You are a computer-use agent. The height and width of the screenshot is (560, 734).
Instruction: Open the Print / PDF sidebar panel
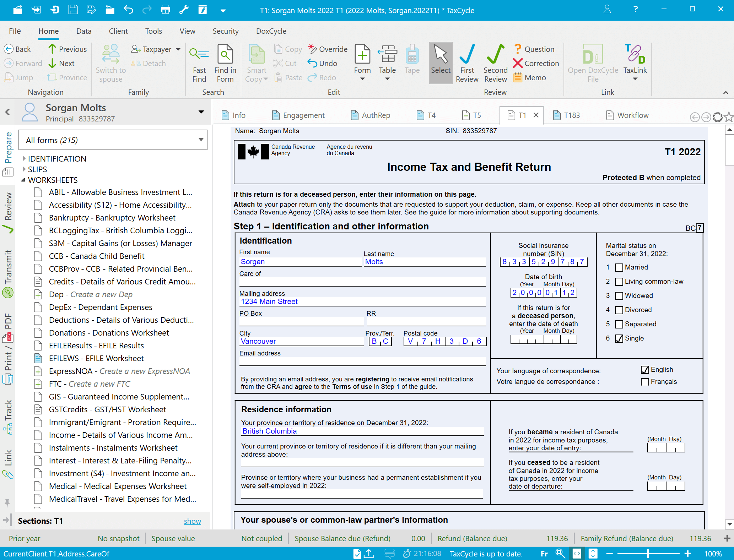point(8,349)
